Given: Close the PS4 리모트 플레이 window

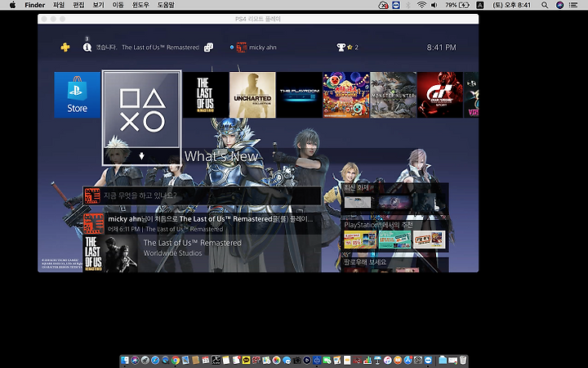Looking at the screenshot, I should pos(44,19).
